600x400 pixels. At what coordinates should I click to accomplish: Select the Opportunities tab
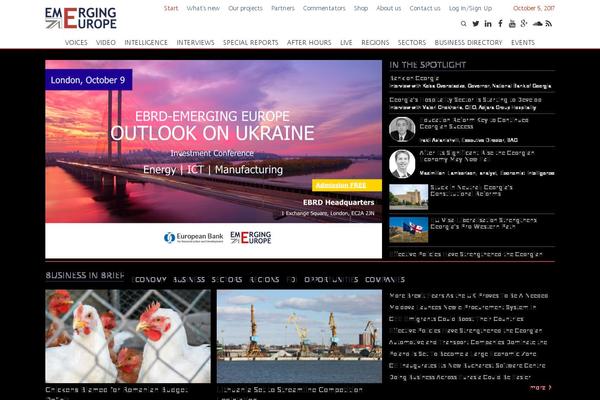pos(331,280)
